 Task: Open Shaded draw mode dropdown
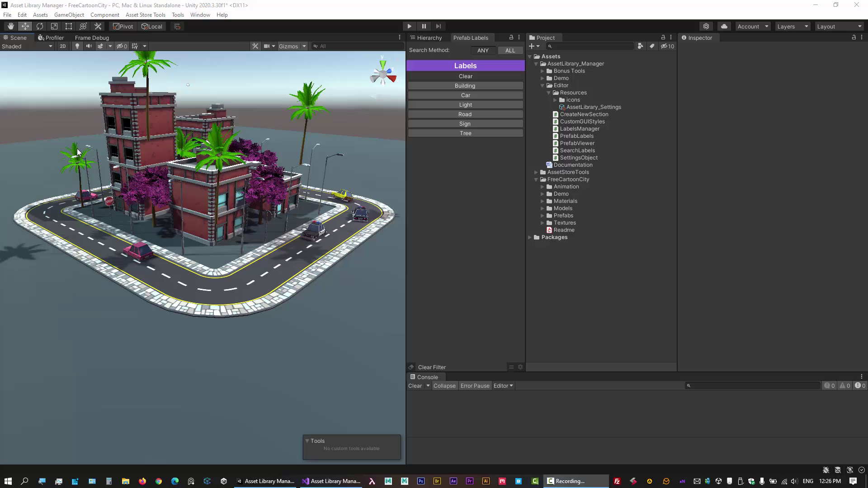(x=27, y=46)
